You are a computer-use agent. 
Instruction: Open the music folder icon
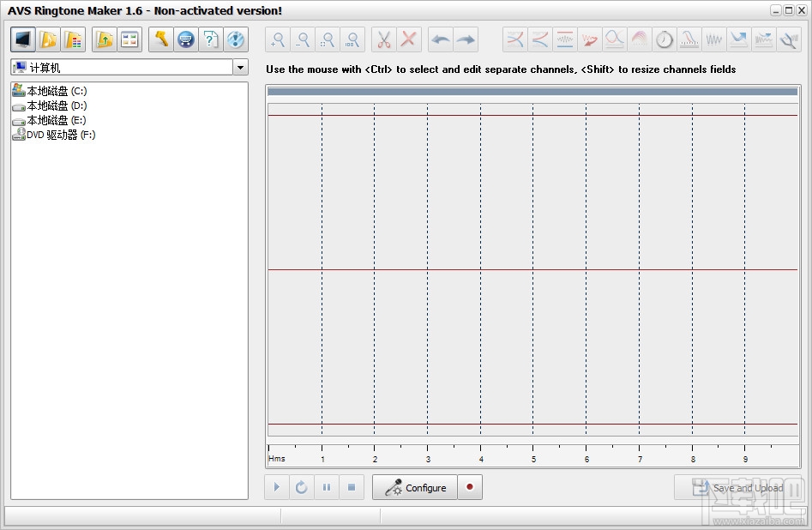coord(48,39)
